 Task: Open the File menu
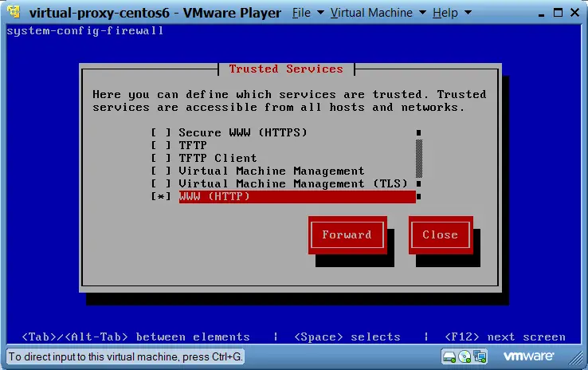click(301, 13)
